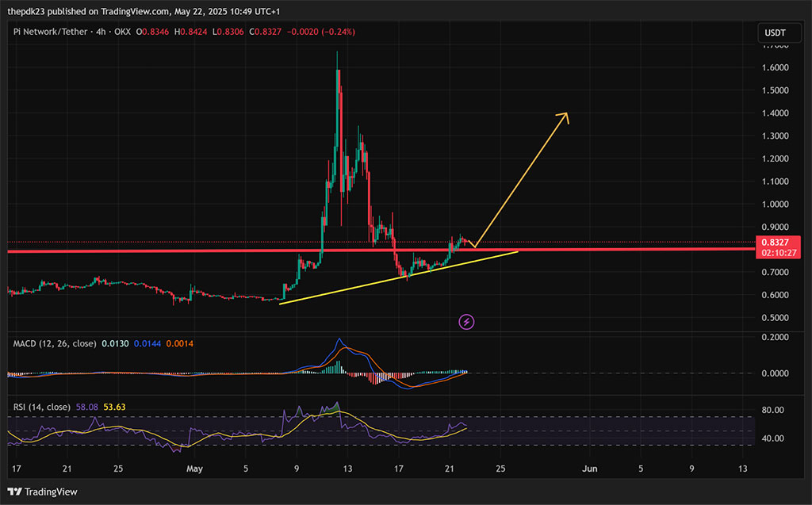The width and height of the screenshot is (812, 505).
Task: Click the red current price label 0.8327
Action: pyautogui.click(x=776, y=243)
